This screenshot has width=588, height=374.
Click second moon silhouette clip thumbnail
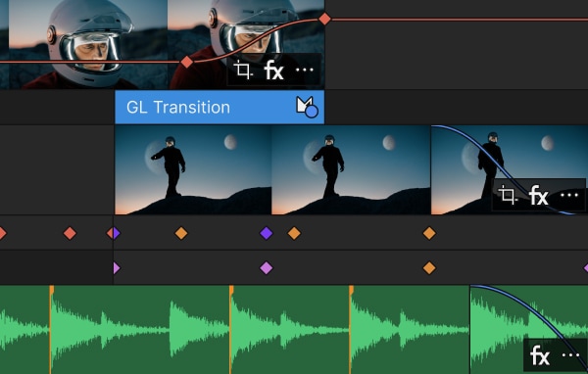point(351,169)
